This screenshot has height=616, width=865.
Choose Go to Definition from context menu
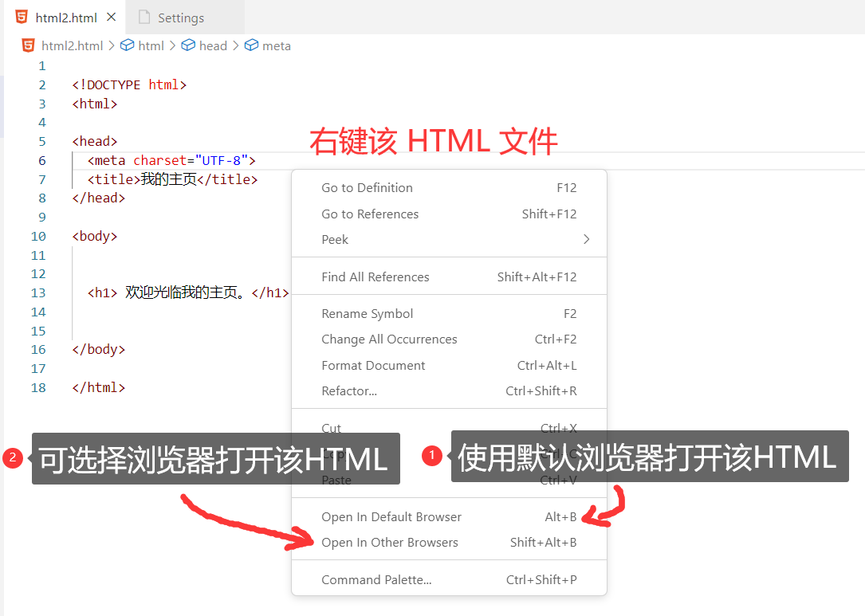point(449,187)
